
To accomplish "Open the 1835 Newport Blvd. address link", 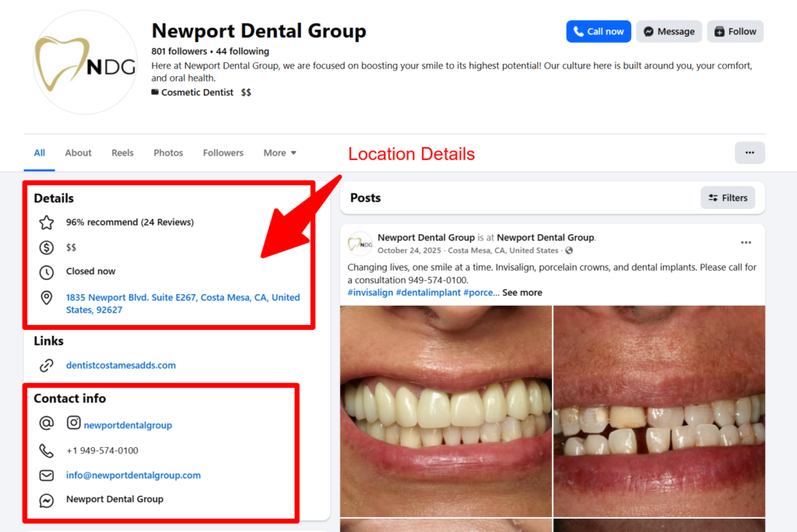I will (x=183, y=303).
